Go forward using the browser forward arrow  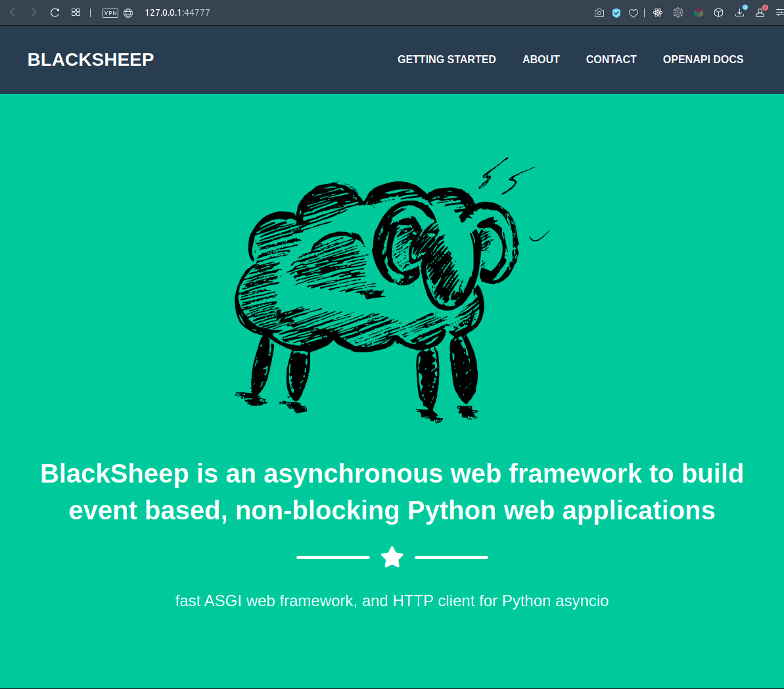click(34, 12)
